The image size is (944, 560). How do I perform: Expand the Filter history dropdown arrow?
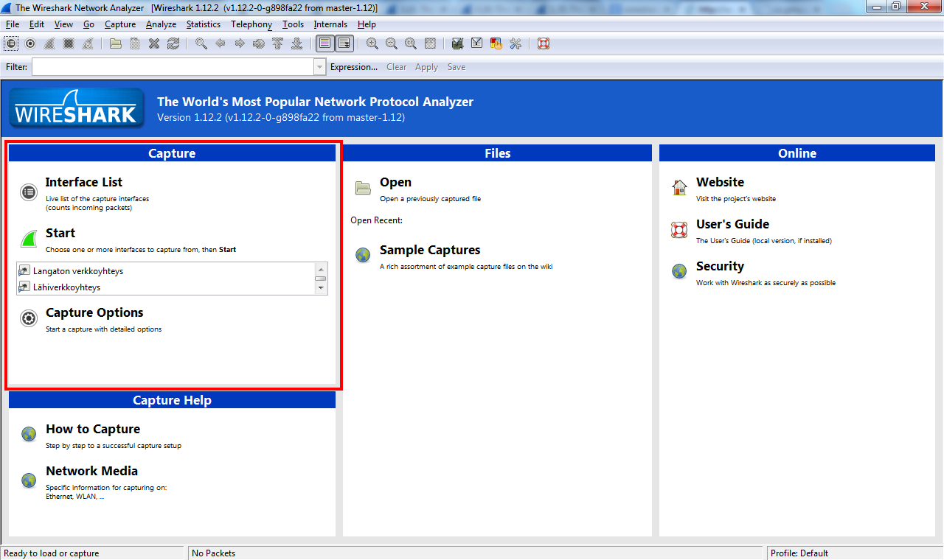(x=319, y=67)
